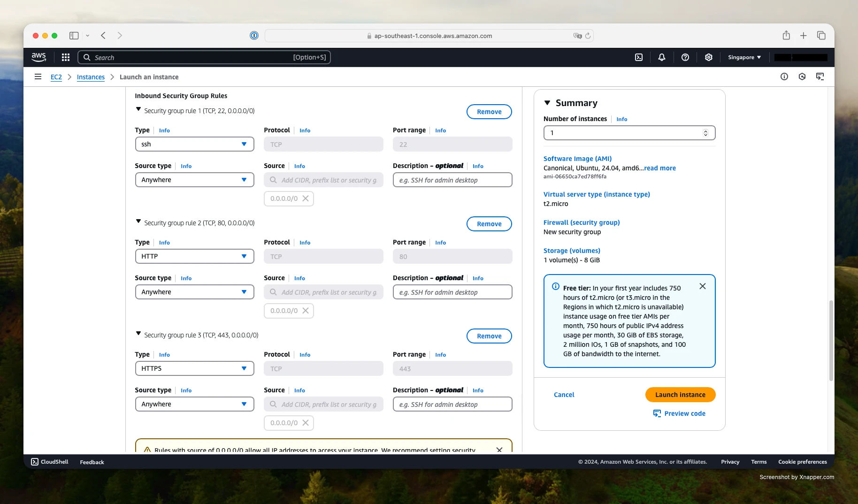Dismiss the 0.0.0.0/0 warning banner

pyautogui.click(x=499, y=450)
